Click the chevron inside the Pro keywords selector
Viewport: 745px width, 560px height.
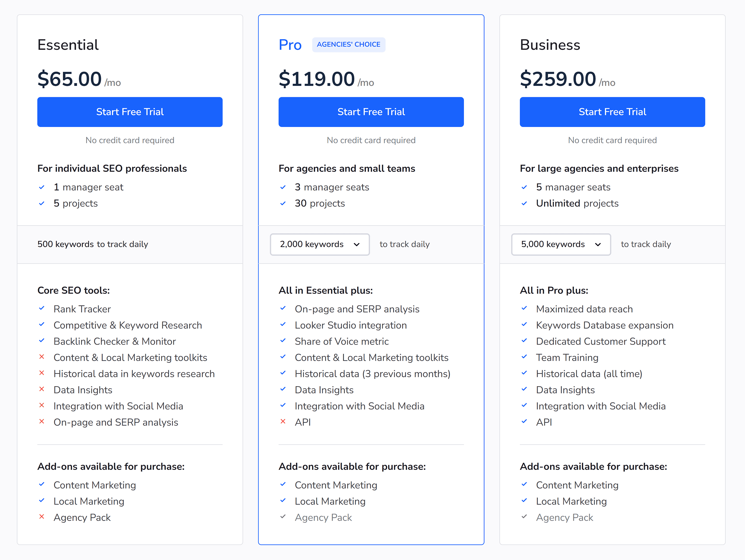click(357, 245)
